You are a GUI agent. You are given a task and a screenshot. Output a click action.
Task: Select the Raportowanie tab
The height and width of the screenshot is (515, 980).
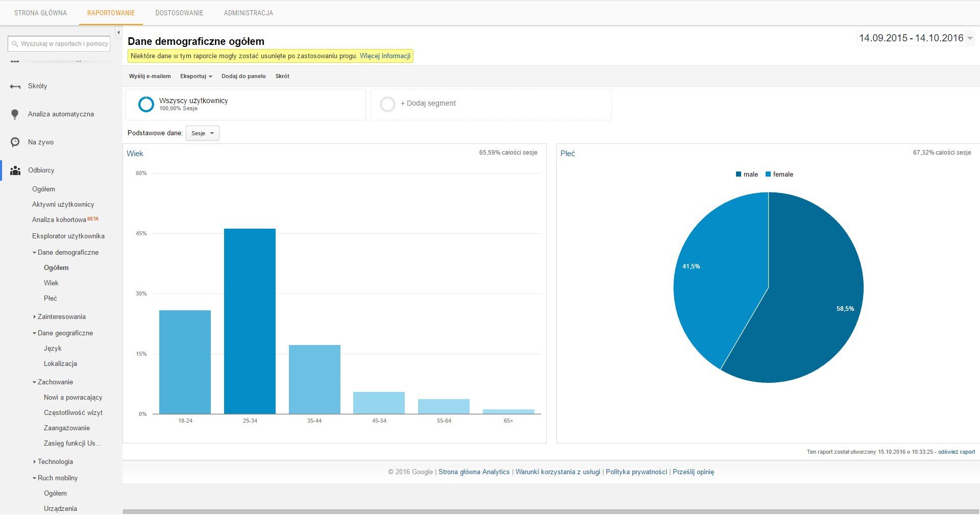pos(111,13)
